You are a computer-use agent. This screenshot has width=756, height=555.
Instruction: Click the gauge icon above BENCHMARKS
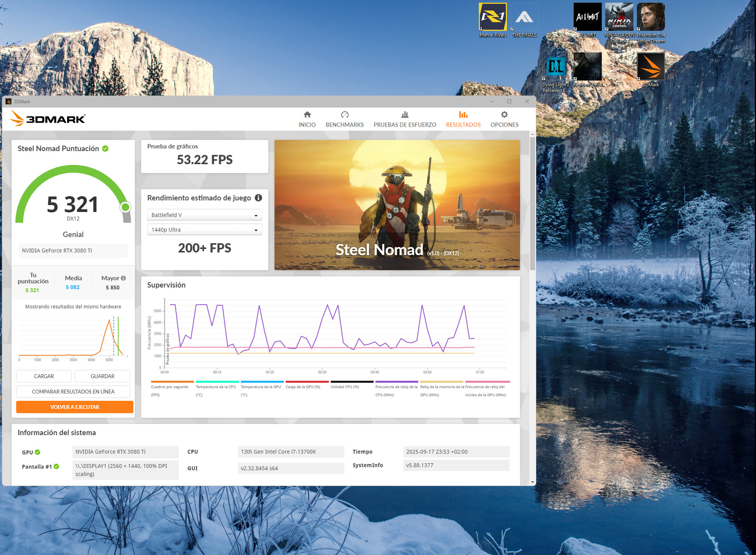[344, 114]
